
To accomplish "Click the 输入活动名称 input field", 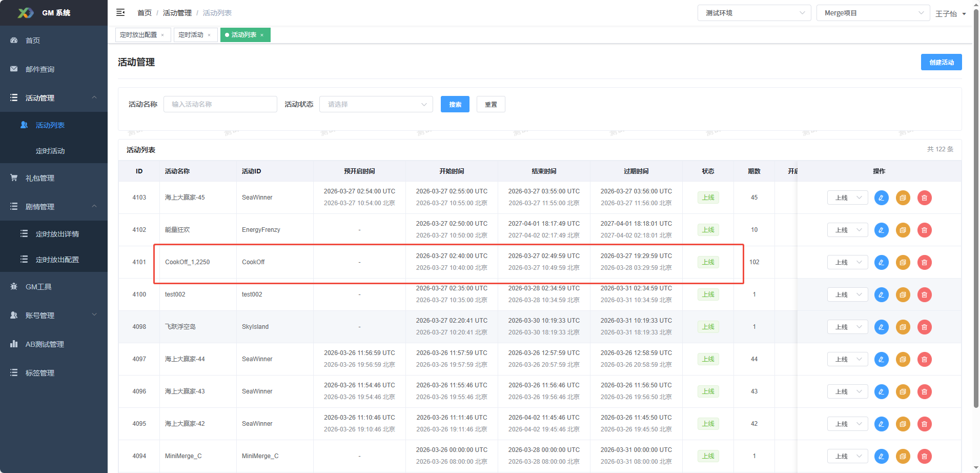I will click(220, 104).
